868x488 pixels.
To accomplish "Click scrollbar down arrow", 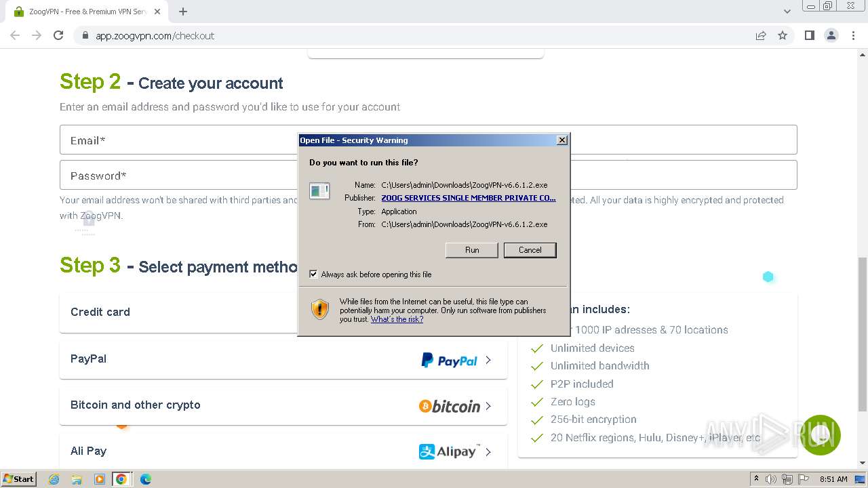I will tap(863, 464).
